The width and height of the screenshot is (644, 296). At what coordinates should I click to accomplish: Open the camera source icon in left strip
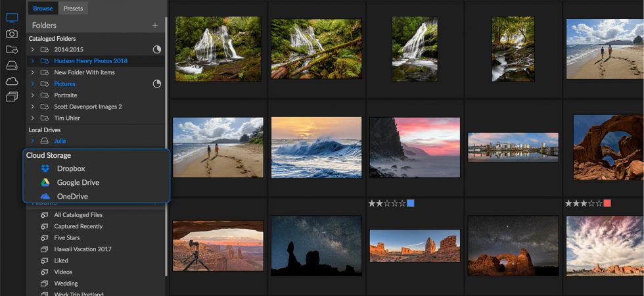pos(12,34)
